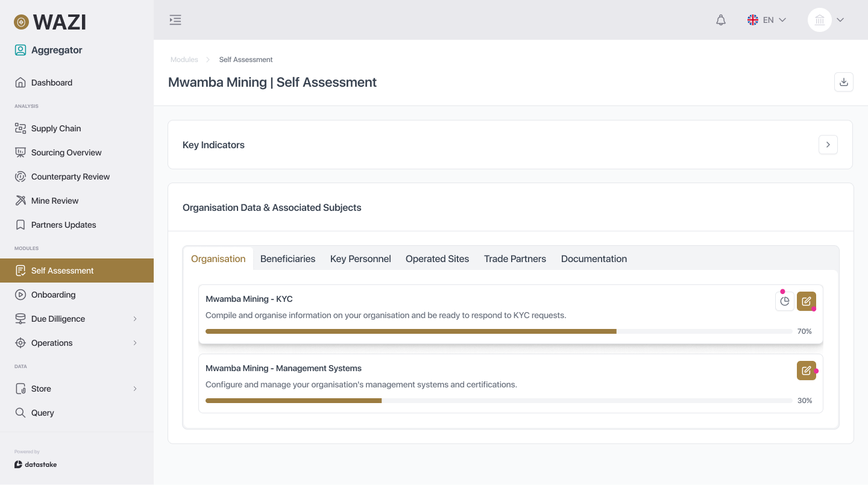Switch to the Key Personnel tab
Image resolution: width=868 pixels, height=485 pixels.
pos(360,258)
